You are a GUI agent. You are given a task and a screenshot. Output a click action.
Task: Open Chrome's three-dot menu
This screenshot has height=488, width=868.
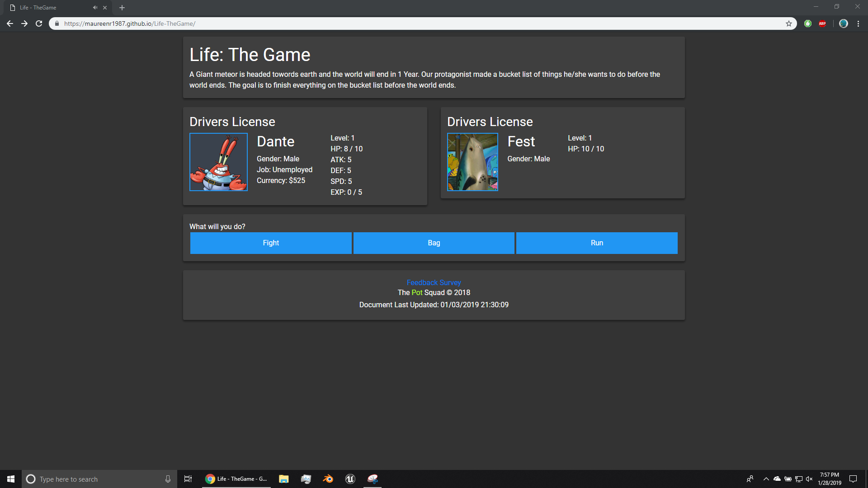pyautogui.click(x=858, y=23)
